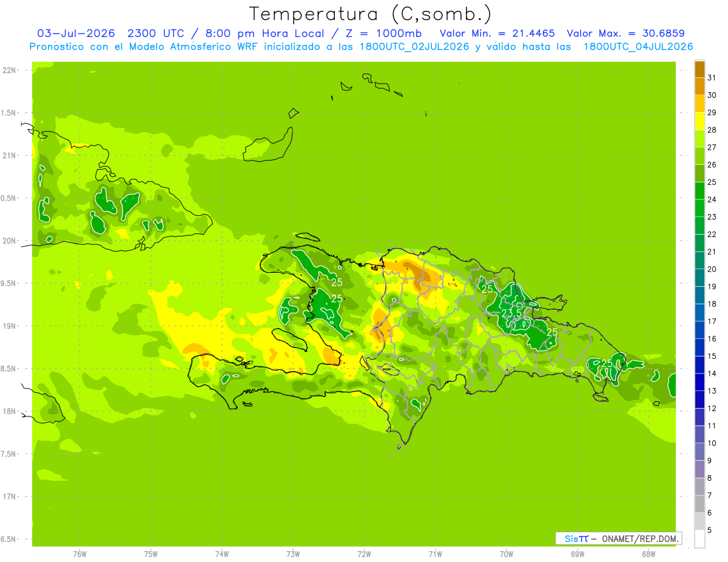Click the "23.5" contour label on the map
The image size is (728, 562).
pos(511,312)
